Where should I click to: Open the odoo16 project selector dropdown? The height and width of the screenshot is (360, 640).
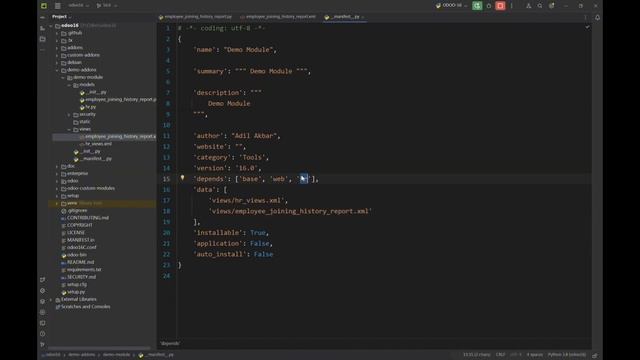[x=78, y=6]
